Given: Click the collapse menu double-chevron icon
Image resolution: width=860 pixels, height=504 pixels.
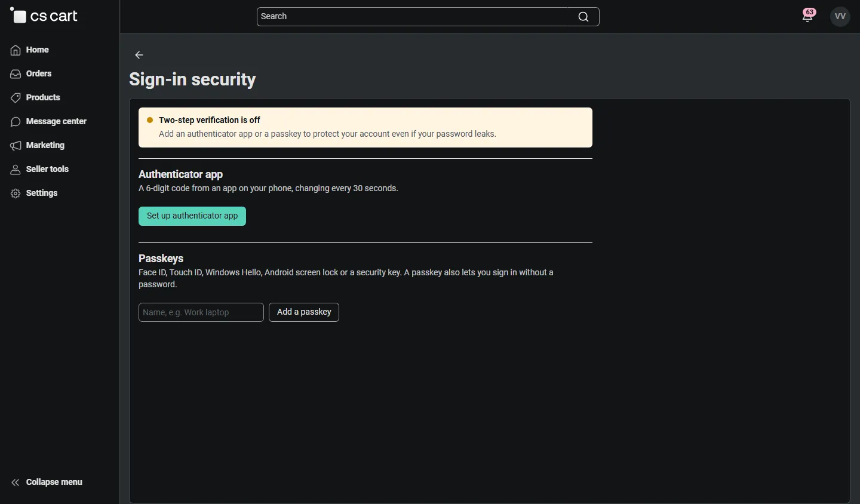Looking at the screenshot, I should pos(16,483).
